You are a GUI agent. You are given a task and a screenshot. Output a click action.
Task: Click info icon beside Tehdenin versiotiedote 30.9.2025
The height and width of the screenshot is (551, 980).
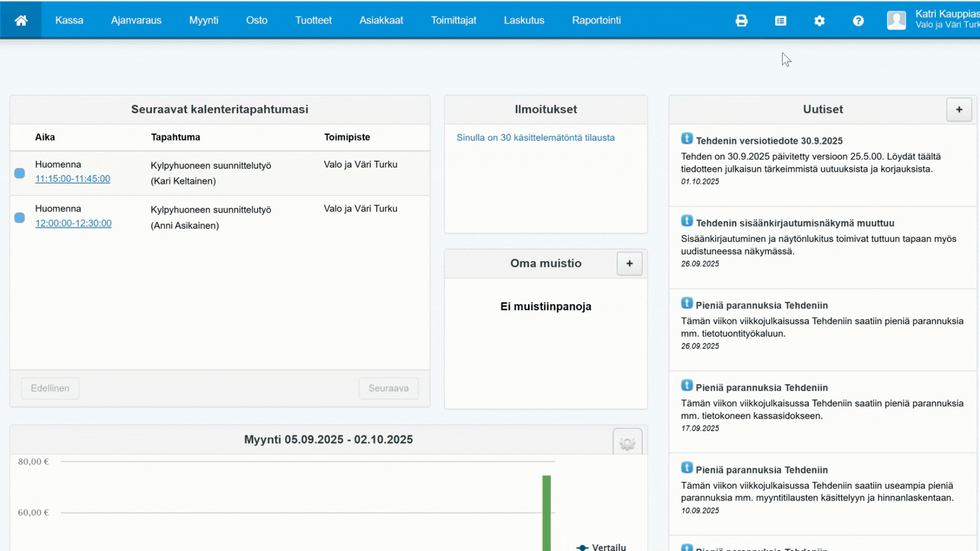tap(687, 139)
